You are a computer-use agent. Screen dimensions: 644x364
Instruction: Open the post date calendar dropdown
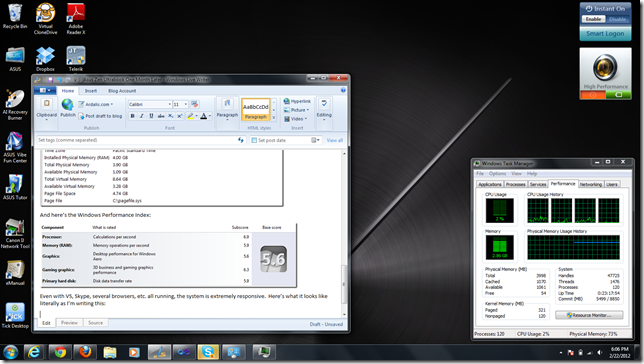(x=315, y=140)
